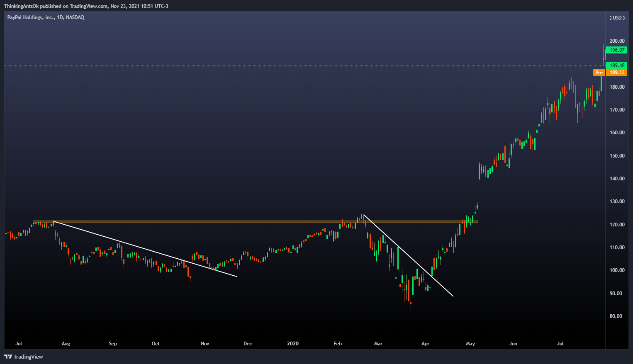This screenshot has width=633, height=364.
Task: Click the May label on time axis
Action: (x=470, y=344)
